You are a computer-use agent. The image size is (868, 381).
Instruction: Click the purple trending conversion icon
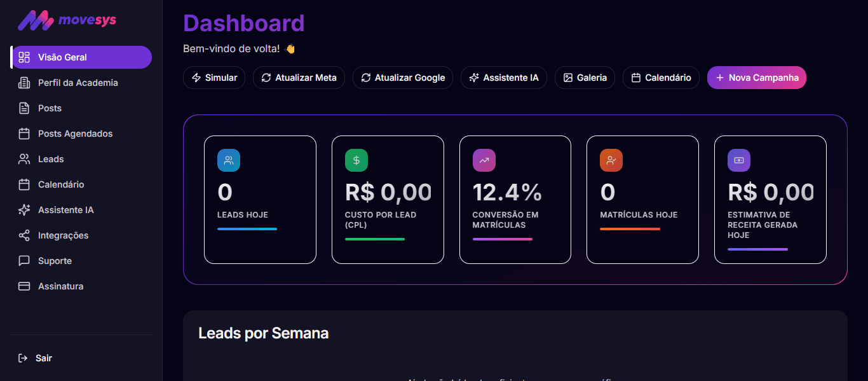coord(484,160)
